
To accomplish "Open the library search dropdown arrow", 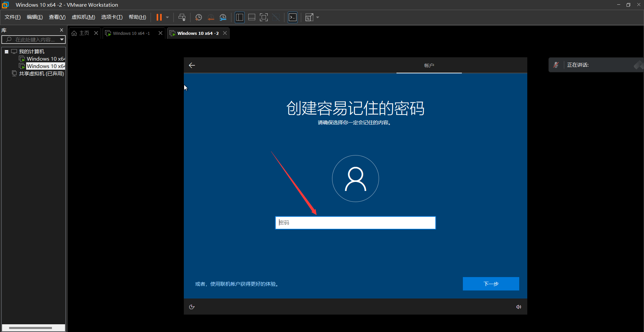I will pyautogui.click(x=62, y=40).
